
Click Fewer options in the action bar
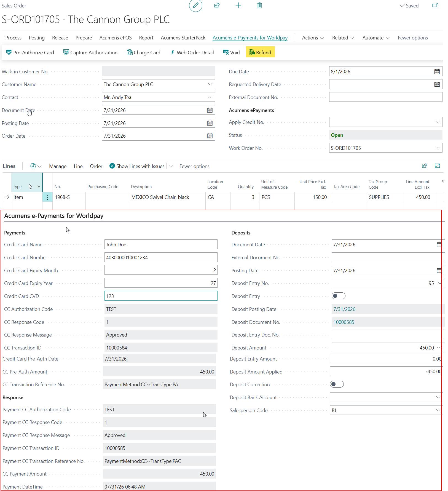[413, 38]
